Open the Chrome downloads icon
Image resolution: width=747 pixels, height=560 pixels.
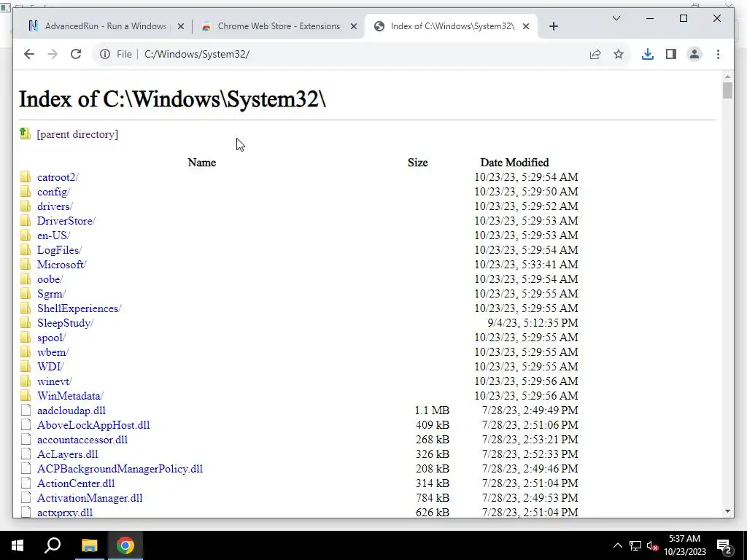648,54
